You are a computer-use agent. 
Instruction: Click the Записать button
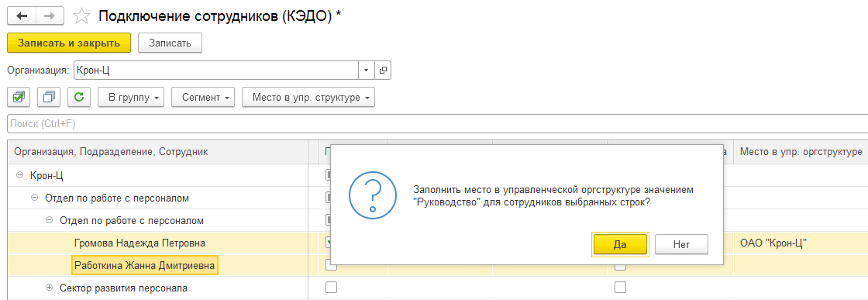(x=170, y=43)
